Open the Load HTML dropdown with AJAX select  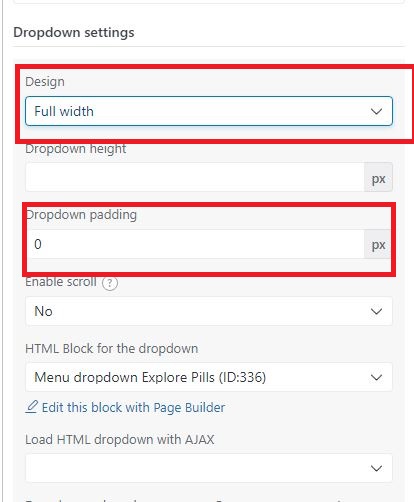pyautogui.click(x=209, y=468)
